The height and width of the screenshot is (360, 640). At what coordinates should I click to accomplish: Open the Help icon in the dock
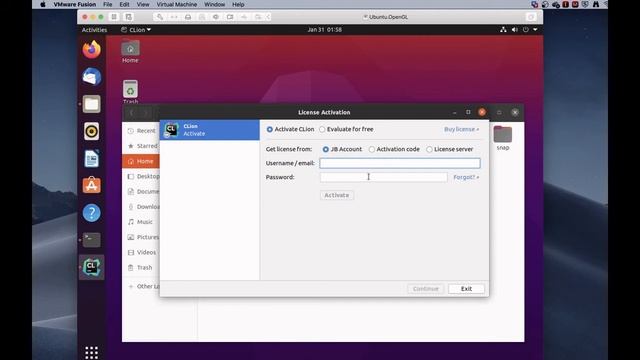(91, 213)
